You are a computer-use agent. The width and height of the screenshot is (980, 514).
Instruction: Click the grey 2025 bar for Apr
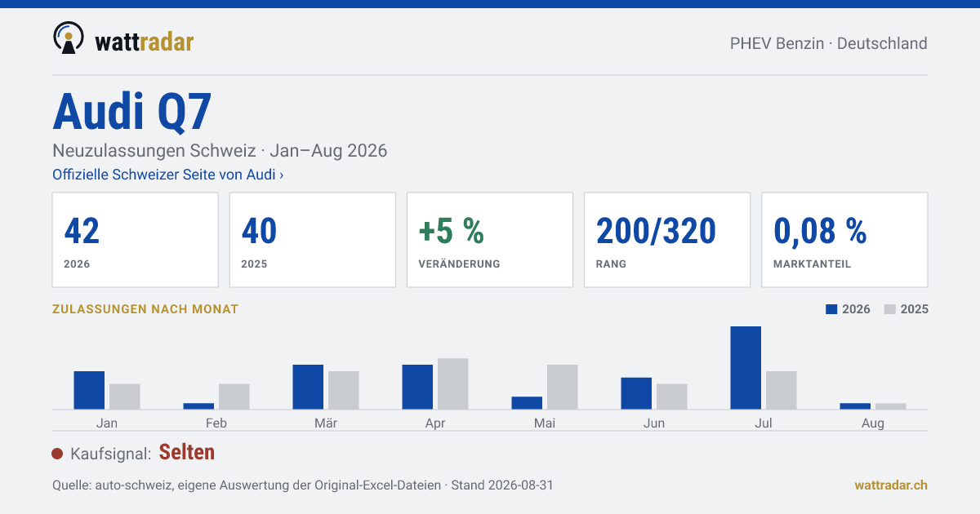(453, 383)
